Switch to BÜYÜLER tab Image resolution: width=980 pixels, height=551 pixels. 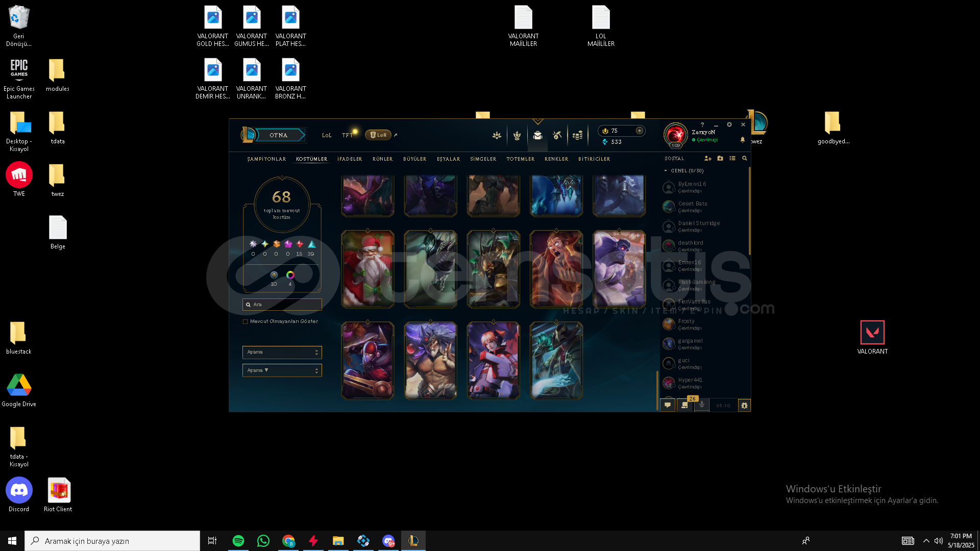pos(415,159)
